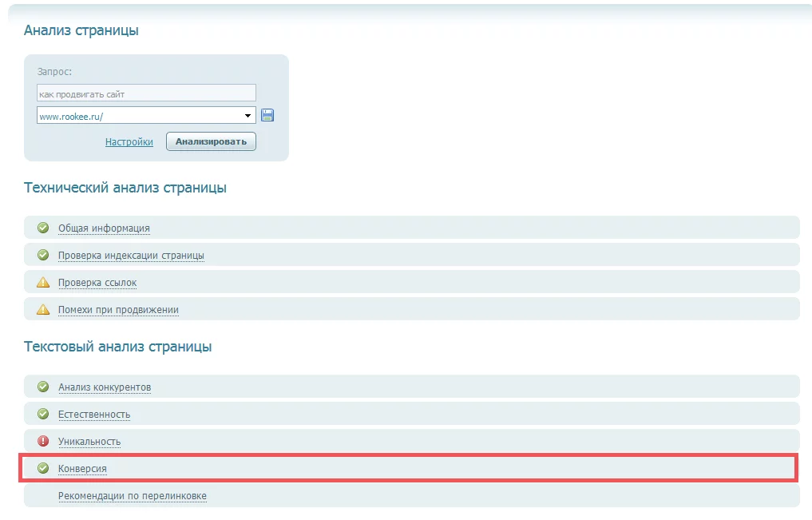Expand the Естественность section
Screen dimensions: 812x520
(94, 415)
